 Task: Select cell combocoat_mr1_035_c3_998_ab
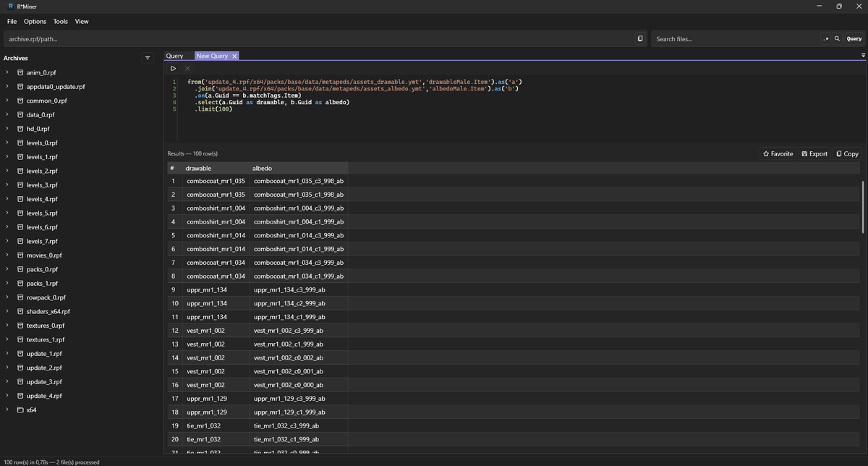click(299, 180)
